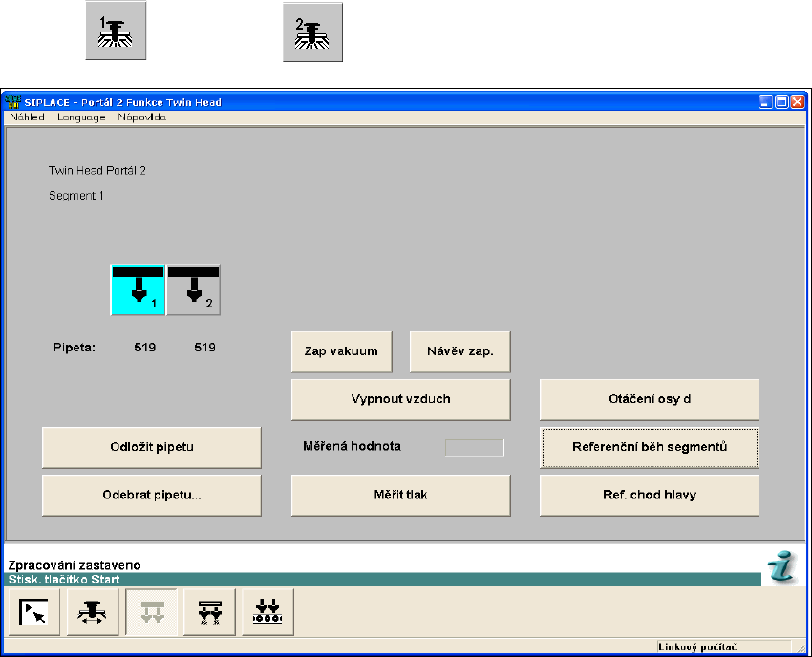Click the greyed twin head toolbar icon
812x657 pixels.
coord(151,612)
